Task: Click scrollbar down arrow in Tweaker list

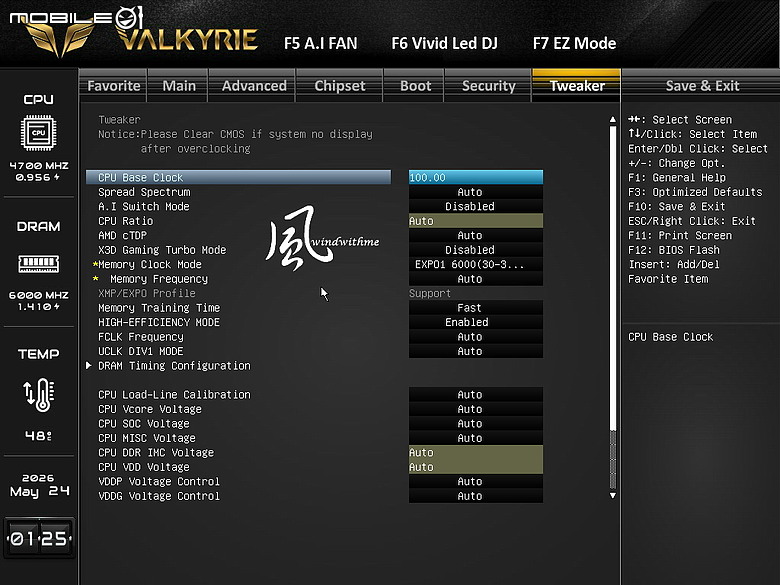Action: pyautogui.click(x=613, y=495)
